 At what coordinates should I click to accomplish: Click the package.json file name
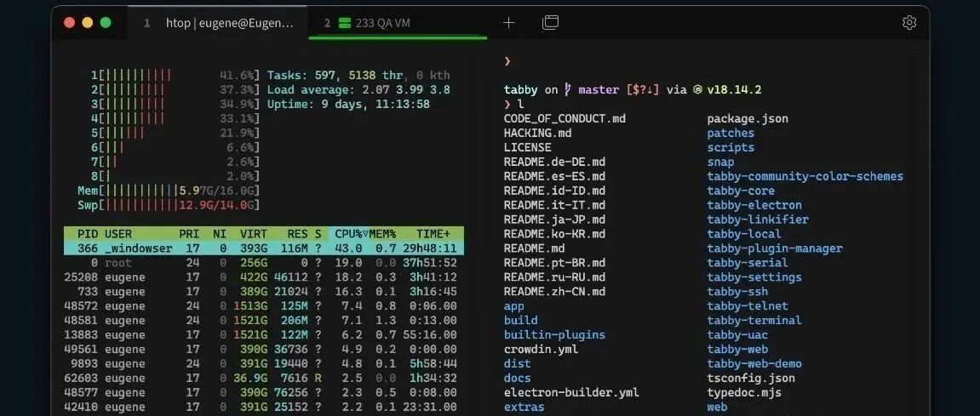(x=748, y=118)
